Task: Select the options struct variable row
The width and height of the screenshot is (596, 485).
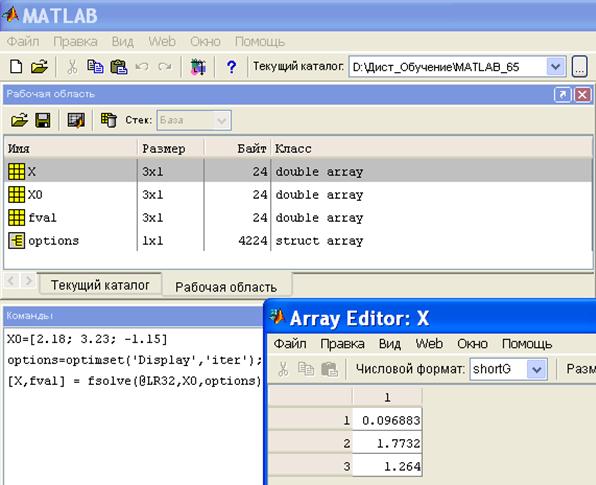Action: point(298,241)
